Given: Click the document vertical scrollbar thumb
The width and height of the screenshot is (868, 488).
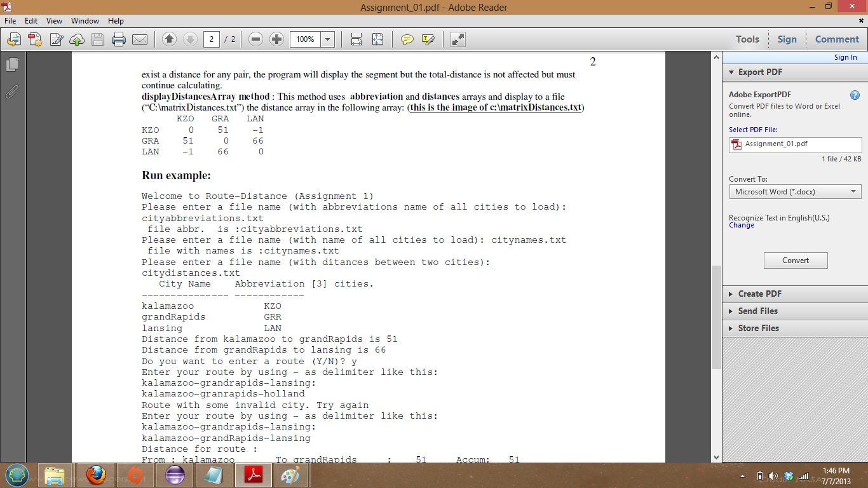Looking at the screenshot, I should point(717,317).
